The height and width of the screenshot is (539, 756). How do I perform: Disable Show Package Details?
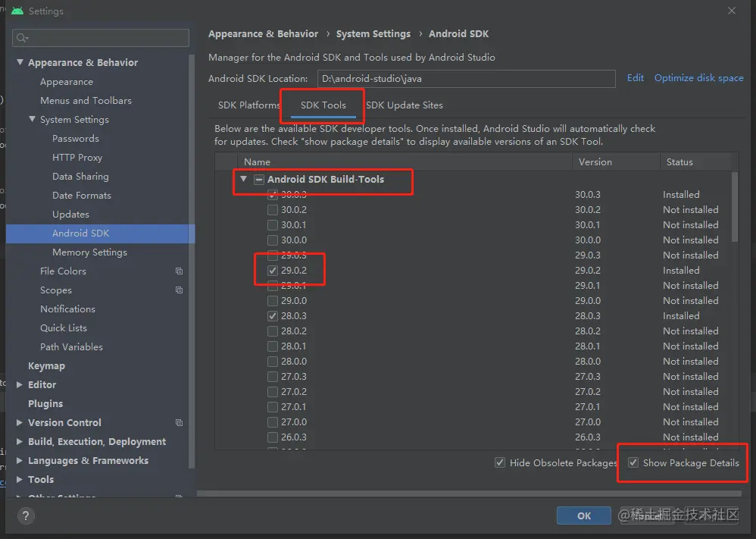click(632, 462)
